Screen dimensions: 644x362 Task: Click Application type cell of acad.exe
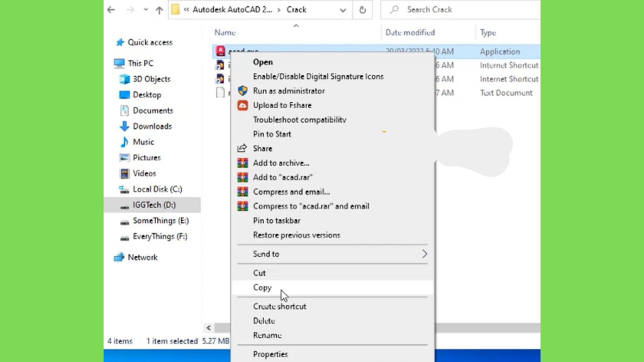(x=500, y=52)
